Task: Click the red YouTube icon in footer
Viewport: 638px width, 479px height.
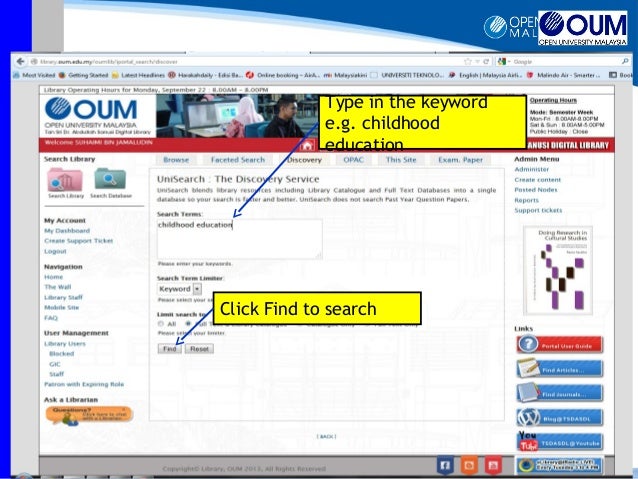Action: [493, 465]
